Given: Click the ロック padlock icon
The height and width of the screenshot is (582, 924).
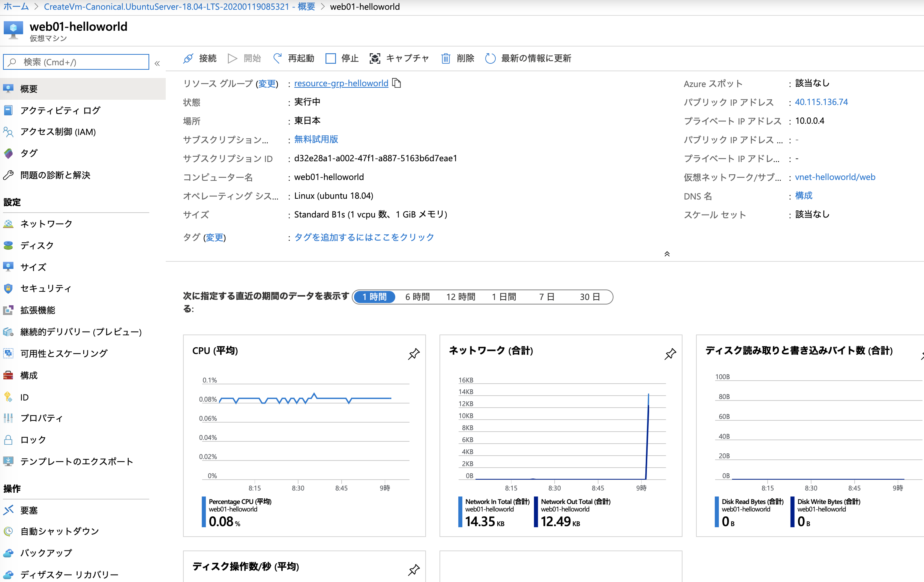Looking at the screenshot, I should (8, 439).
